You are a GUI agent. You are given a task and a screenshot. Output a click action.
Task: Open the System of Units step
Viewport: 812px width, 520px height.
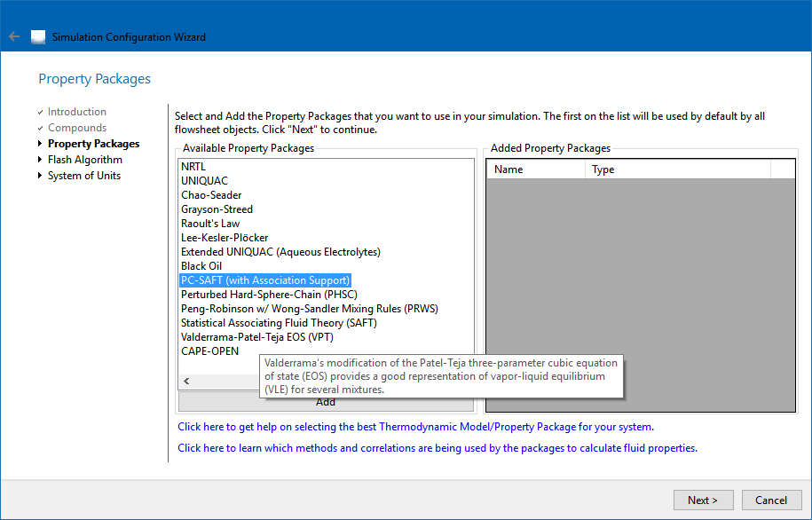84,176
